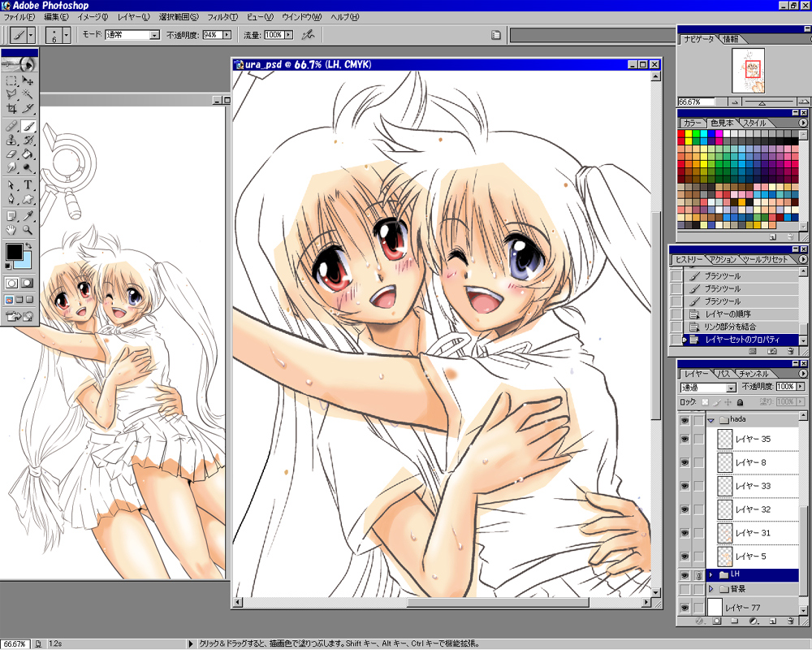Switch to the カラー tab
The height and width of the screenshot is (650, 812).
click(x=692, y=123)
